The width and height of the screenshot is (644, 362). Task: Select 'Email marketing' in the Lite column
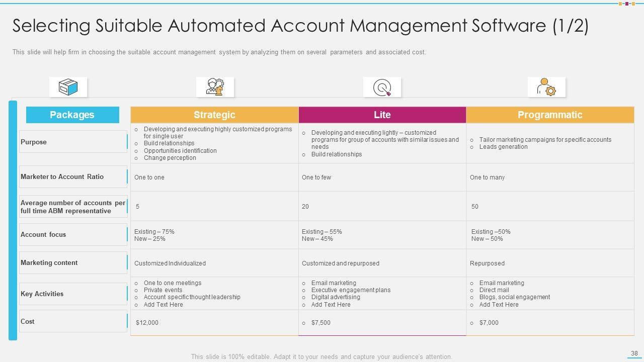pyautogui.click(x=334, y=283)
